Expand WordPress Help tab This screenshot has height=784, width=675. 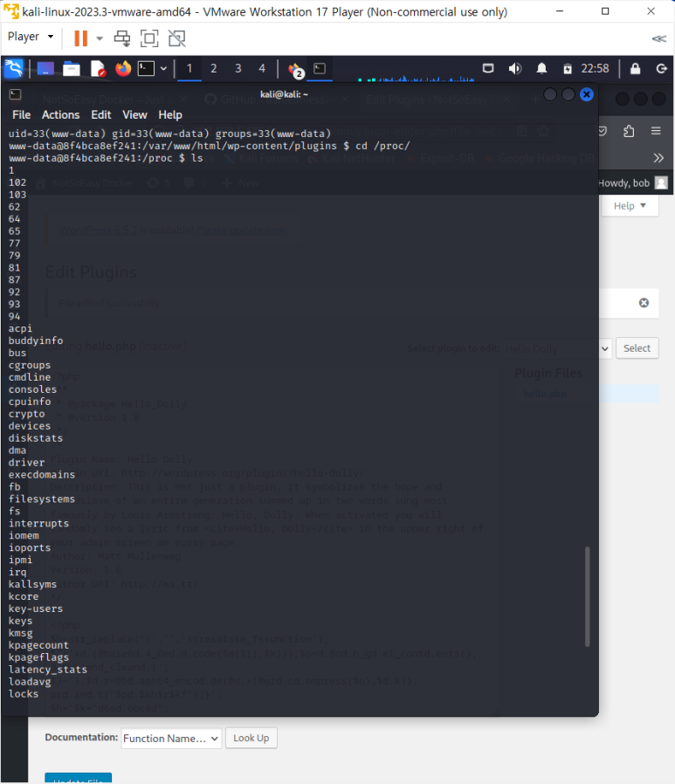[x=630, y=205]
